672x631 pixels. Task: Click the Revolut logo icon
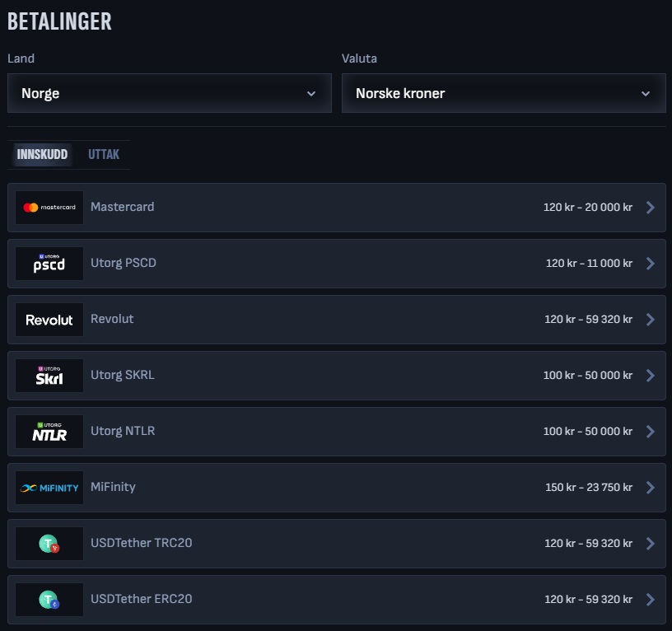pyautogui.click(x=49, y=320)
